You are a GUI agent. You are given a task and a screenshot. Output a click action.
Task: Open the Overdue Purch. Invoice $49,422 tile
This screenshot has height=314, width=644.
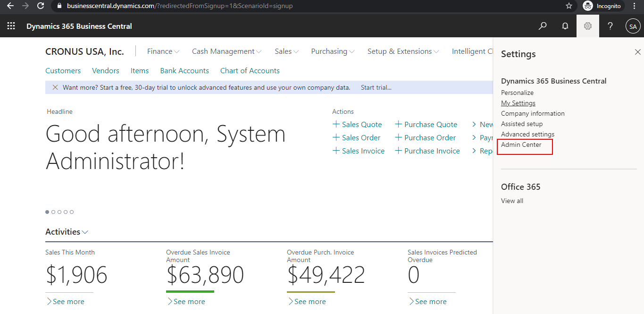326,275
